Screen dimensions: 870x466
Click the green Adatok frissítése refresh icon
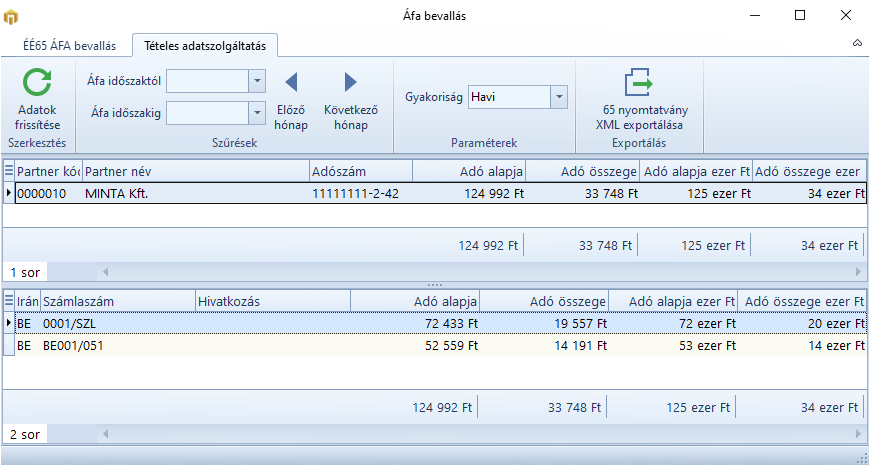coord(38,83)
